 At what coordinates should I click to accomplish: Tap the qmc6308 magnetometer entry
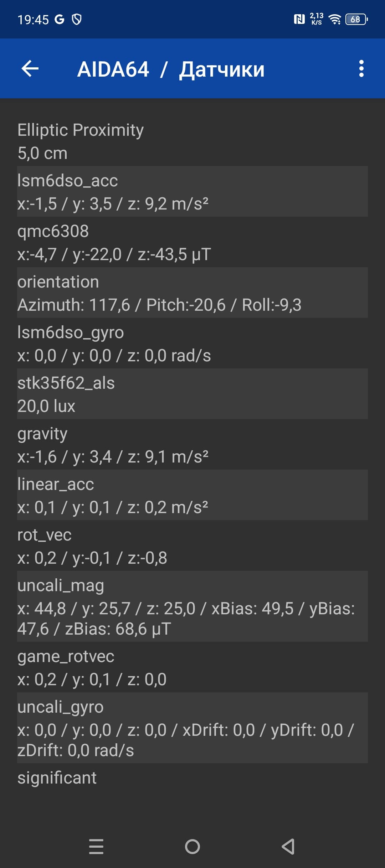click(x=192, y=242)
